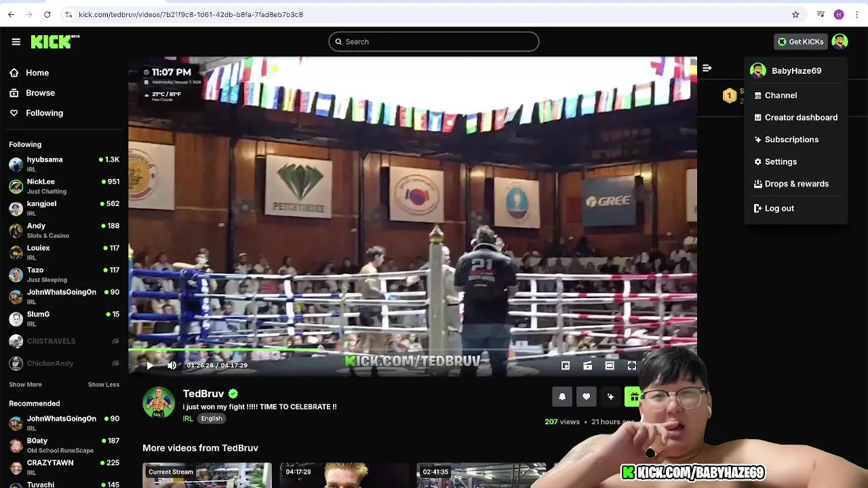Open hyubsama's channel in Following list

point(64,164)
